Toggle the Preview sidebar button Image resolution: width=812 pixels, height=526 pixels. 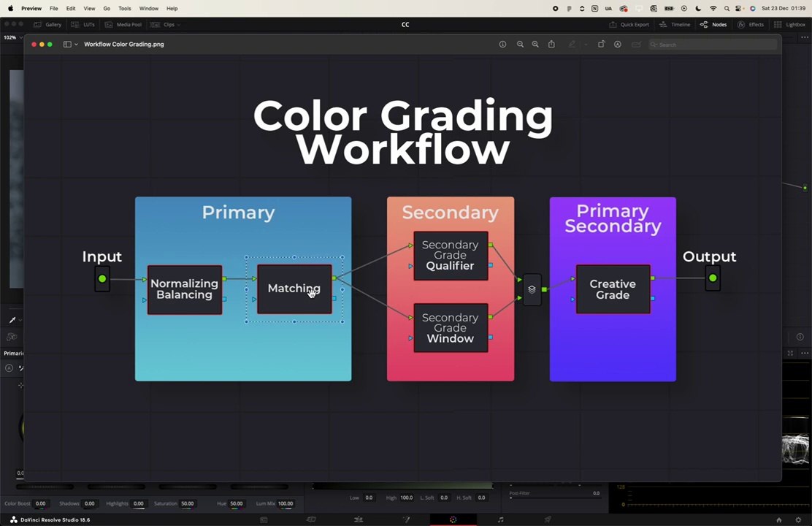[x=67, y=45]
